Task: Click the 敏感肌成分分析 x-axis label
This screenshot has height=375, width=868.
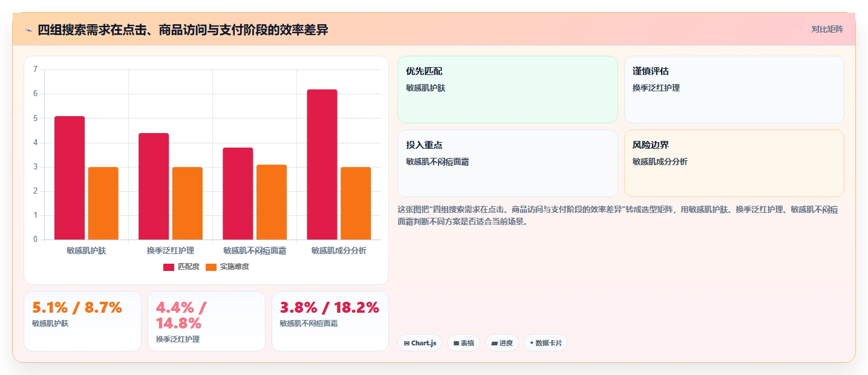Action: (x=339, y=250)
